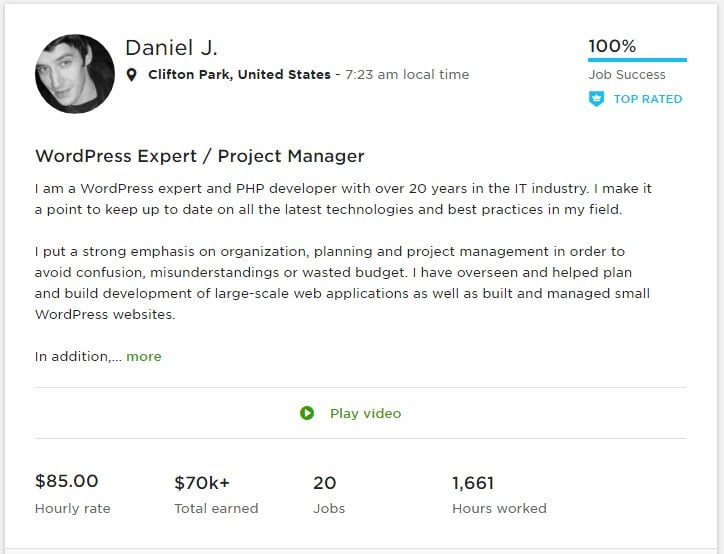Click the $85.00 hourly rate value
Screen dimensions: 724x554
[67, 482]
